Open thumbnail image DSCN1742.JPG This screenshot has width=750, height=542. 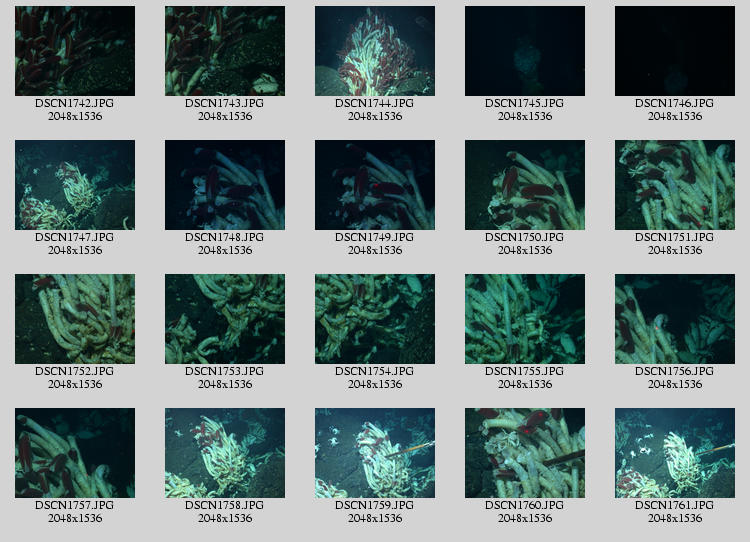tap(75, 51)
